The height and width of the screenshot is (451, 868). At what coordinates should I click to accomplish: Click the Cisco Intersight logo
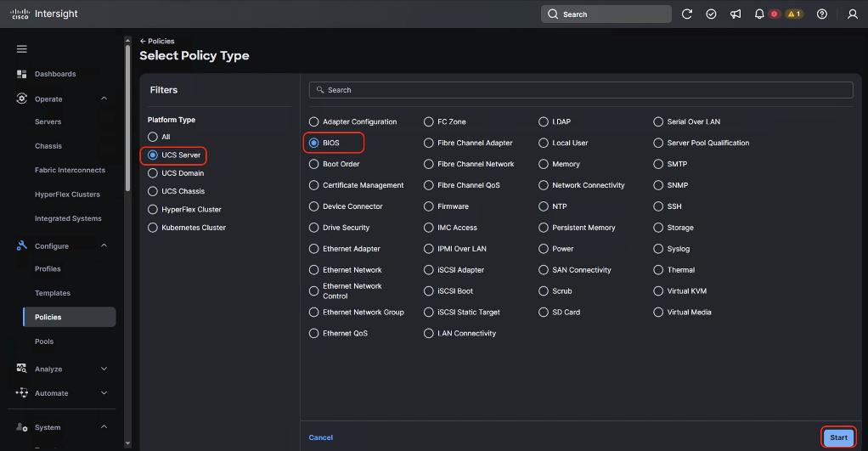(x=44, y=14)
